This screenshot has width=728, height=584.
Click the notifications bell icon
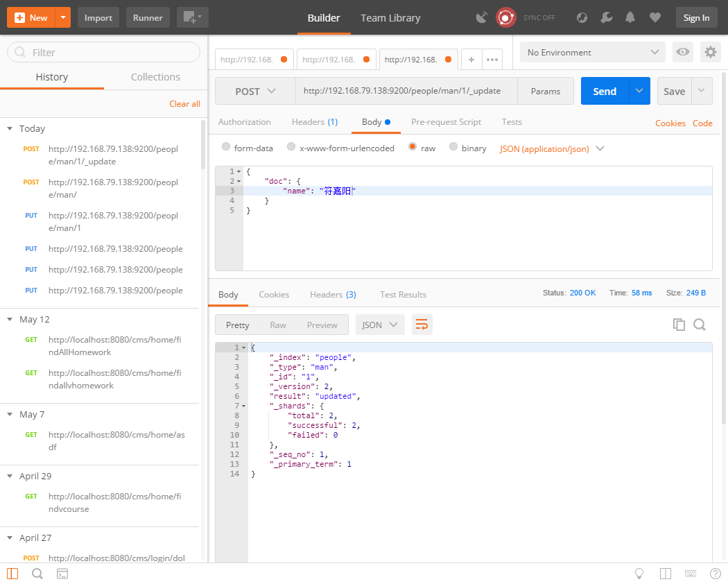point(630,18)
